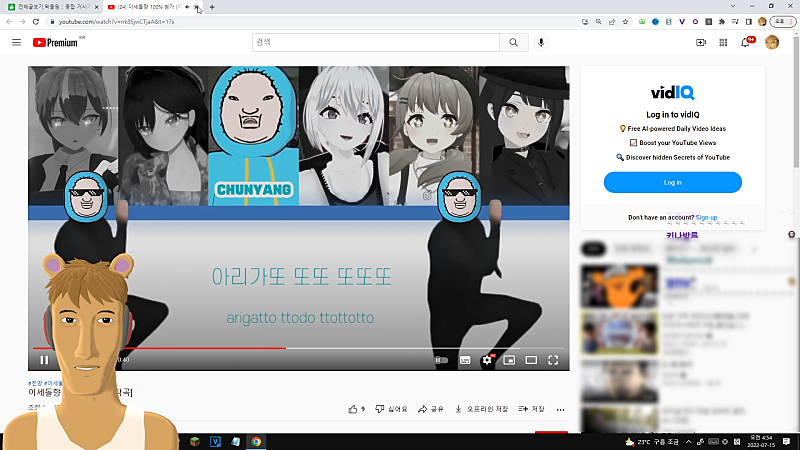This screenshot has height=450, width=800.
Task: Go forward with browser forward arrow
Action: pos(22,22)
